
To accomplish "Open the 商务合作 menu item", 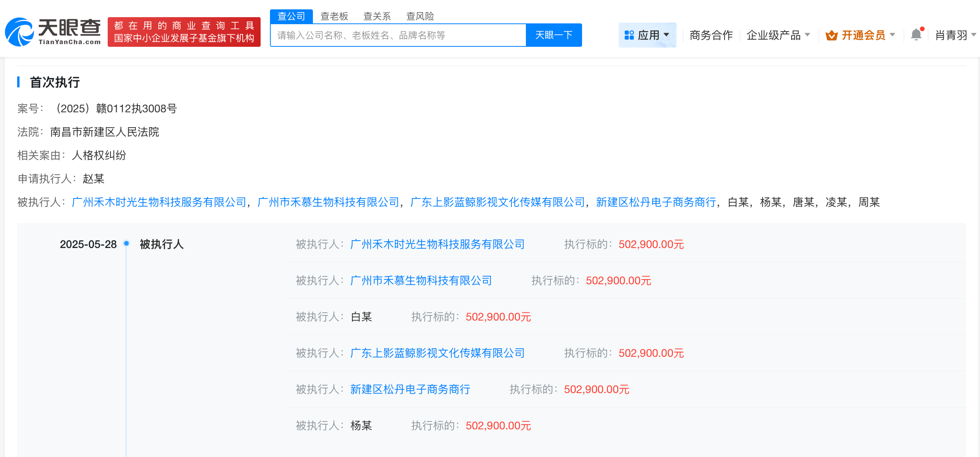I will pyautogui.click(x=711, y=35).
